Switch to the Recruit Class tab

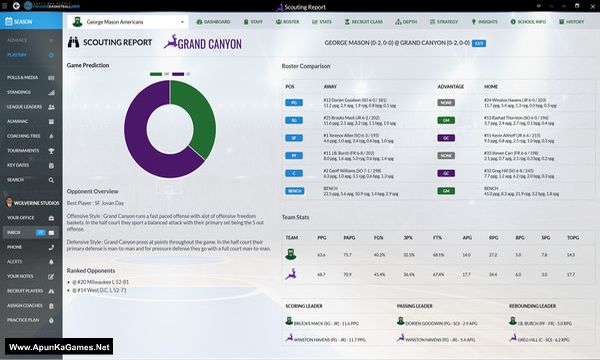[x=364, y=22]
